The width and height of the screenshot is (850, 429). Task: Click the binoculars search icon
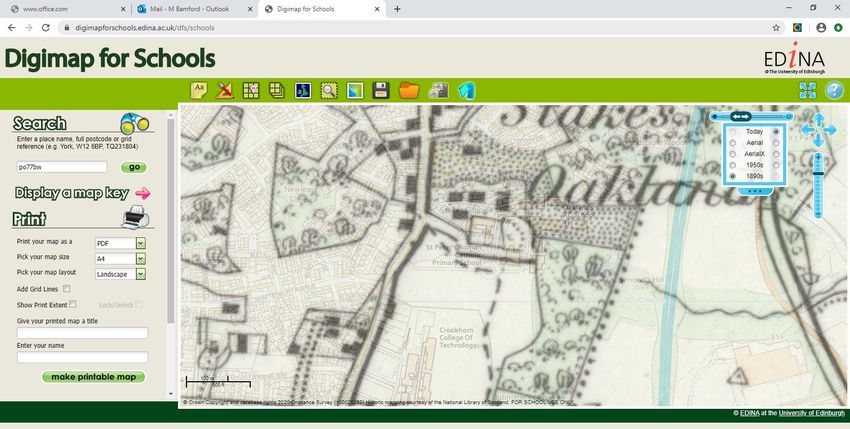tap(134, 123)
